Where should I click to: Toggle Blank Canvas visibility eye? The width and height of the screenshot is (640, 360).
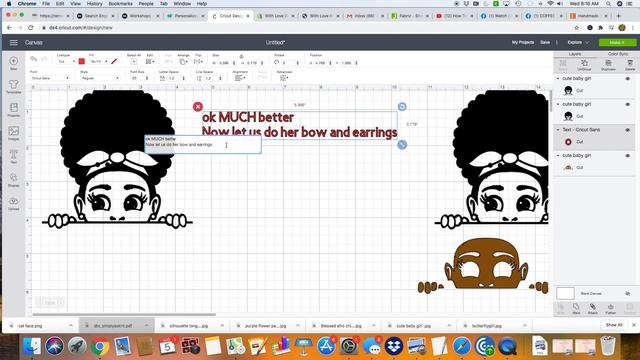[x=628, y=293]
